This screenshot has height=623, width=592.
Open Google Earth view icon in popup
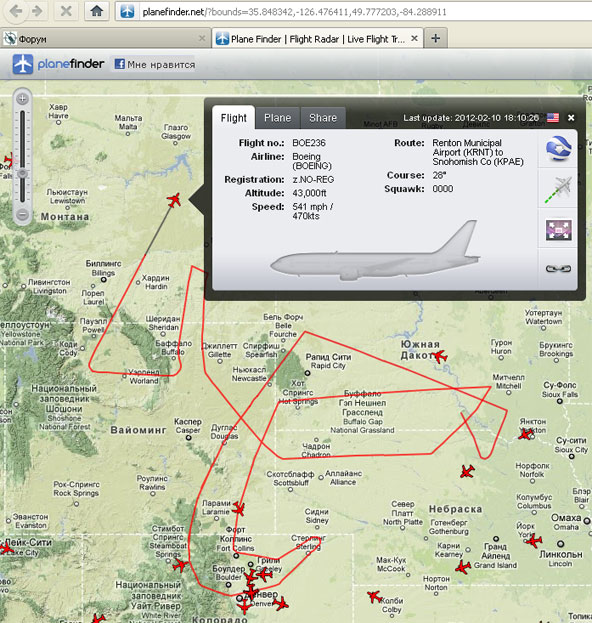coord(558,148)
